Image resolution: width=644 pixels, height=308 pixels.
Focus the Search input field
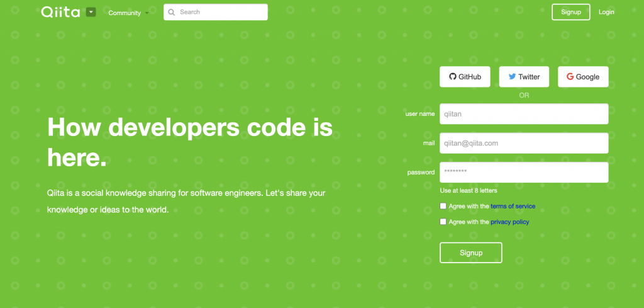pyautogui.click(x=216, y=12)
